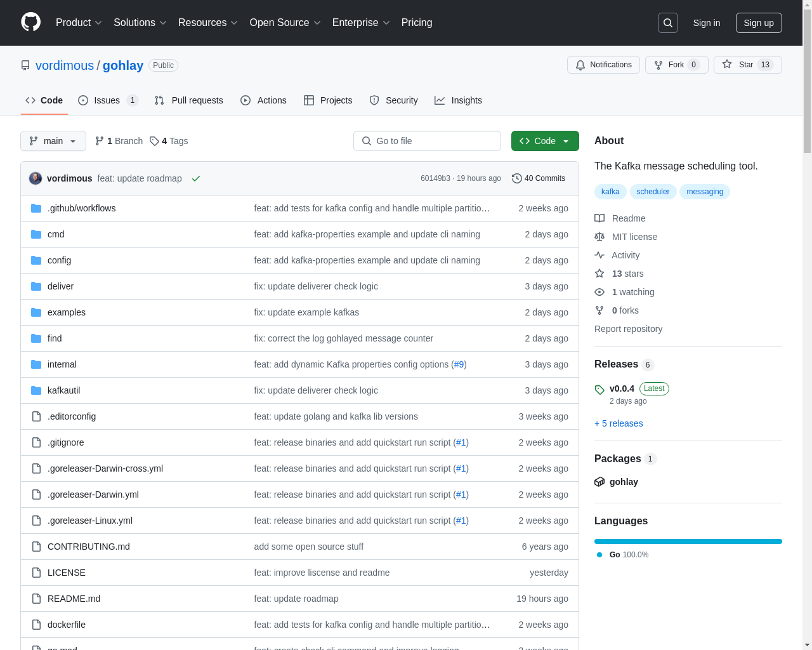Image resolution: width=812 pixels, height=650 pixels.
Task: Click Report repository link
Action: [x=628, y=329]
